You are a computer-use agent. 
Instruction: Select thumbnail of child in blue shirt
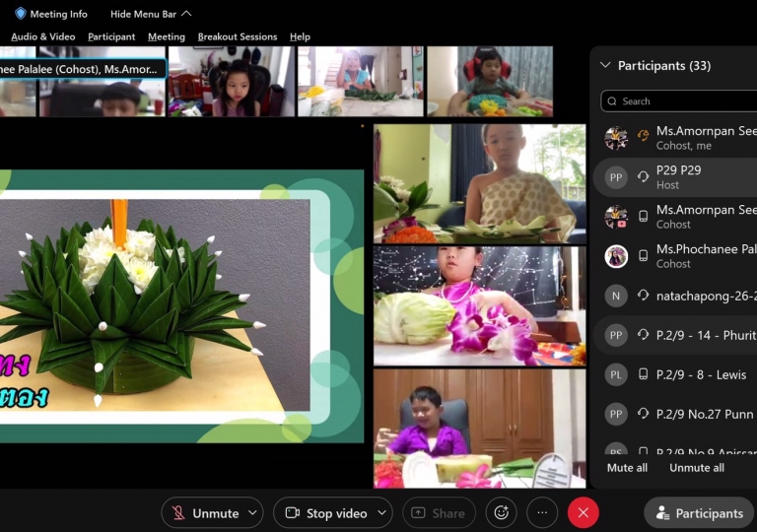pyautogui.click(x=360, y=82)
